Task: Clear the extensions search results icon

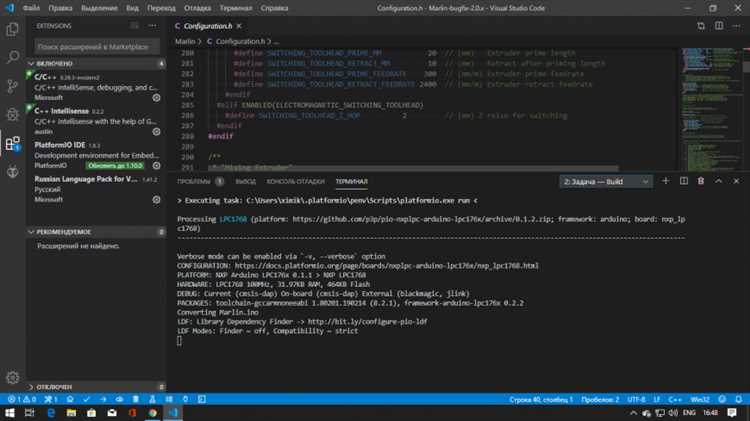Action: (x=134, y=26)
